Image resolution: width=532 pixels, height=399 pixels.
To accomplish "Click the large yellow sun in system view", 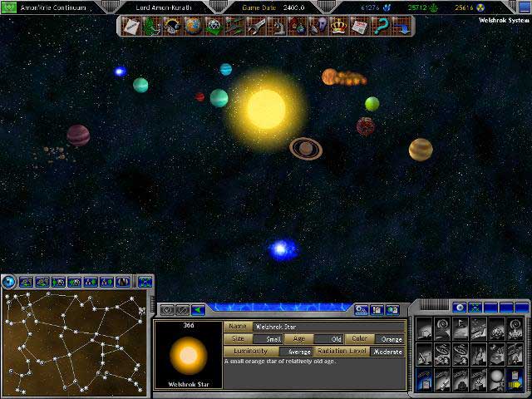I will tap(265, 106).
